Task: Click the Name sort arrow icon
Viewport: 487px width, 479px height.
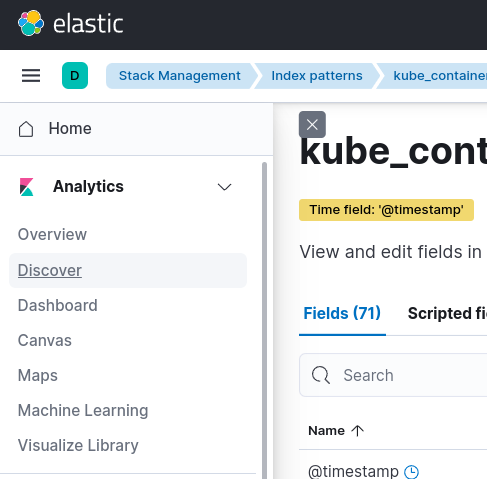Action: pyautogui.click(x=358, y=431)
